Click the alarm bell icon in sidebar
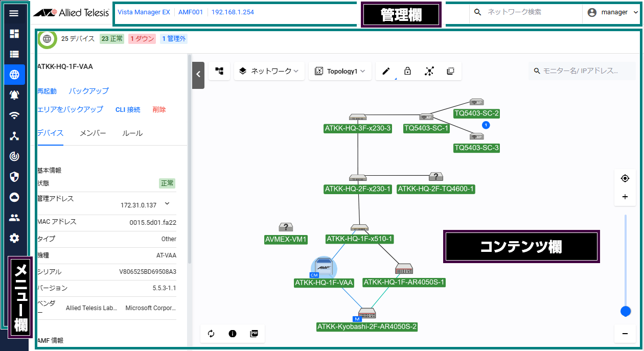Viewport: 644px width, 351px height. coord(14,95)
